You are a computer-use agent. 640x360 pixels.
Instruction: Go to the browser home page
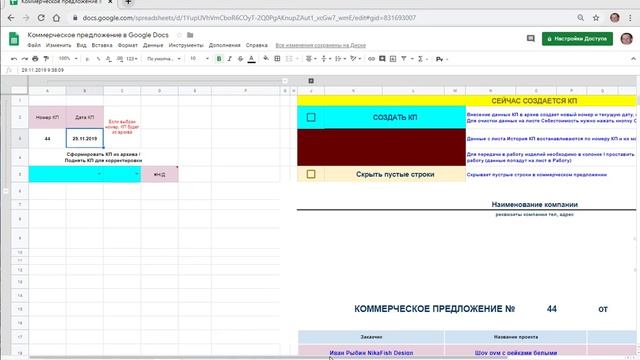[x=56, y=18]
